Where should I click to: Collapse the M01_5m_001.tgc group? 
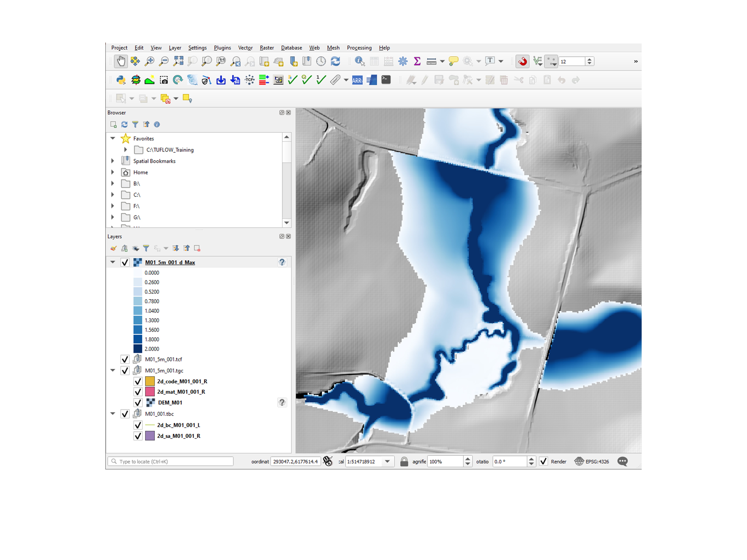[113, 370]
